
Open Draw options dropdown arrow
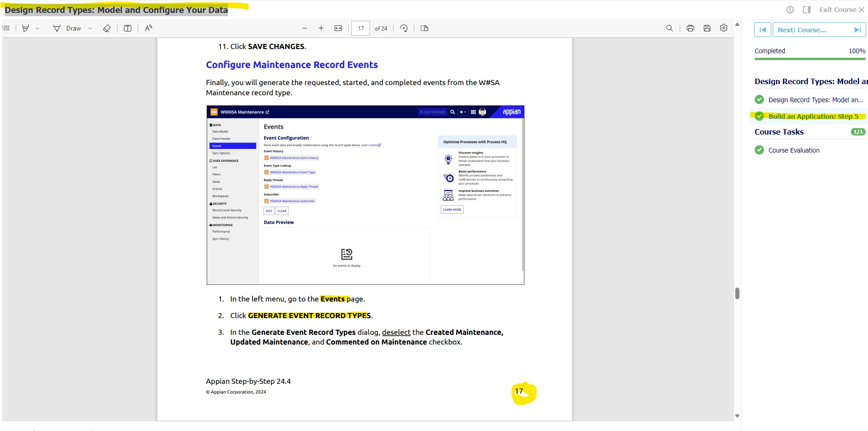(90, 28)
